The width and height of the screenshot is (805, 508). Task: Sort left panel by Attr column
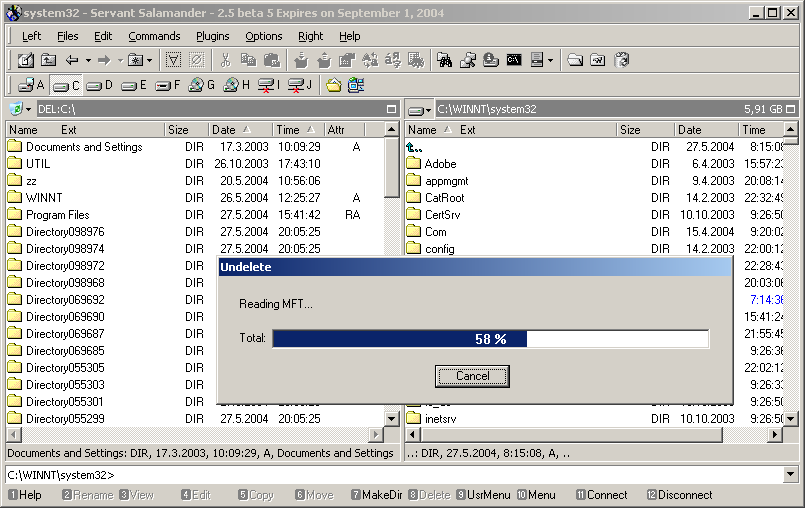pos(344,130)
